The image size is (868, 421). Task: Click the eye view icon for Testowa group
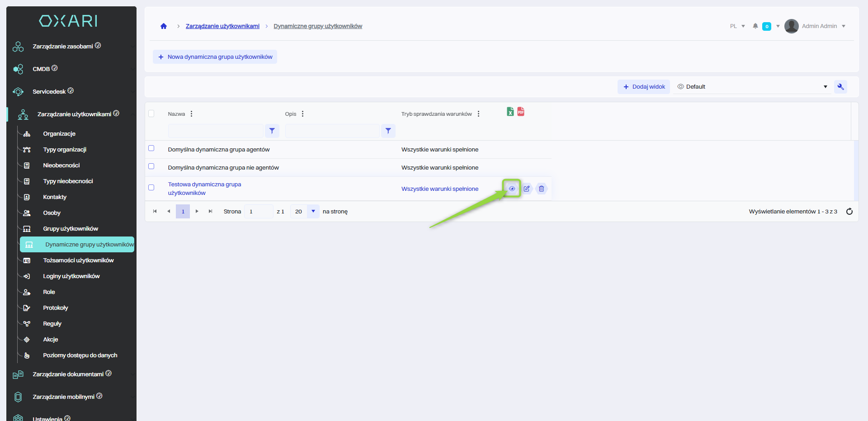(x=512, y=189)
